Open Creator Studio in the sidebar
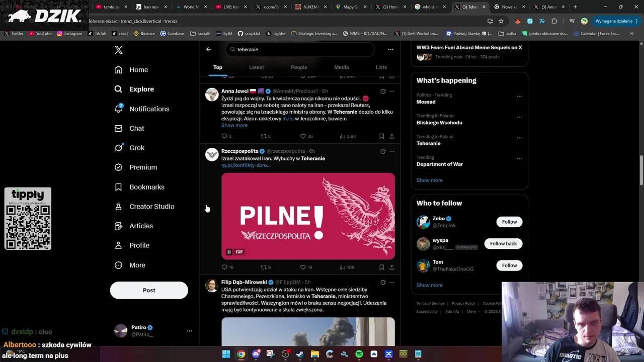The width and height of the screenshot is (644, 362). point(144,207)
